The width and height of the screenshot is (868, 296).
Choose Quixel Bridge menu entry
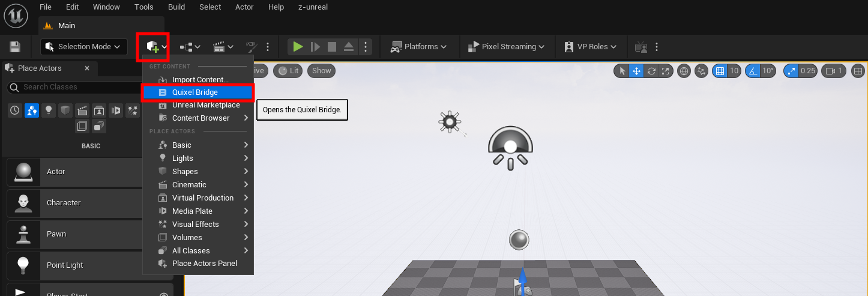(198, 92)
